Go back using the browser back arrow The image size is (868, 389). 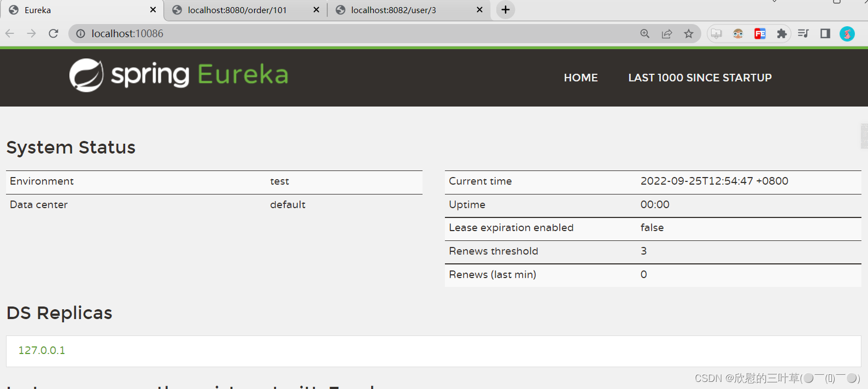10,33
